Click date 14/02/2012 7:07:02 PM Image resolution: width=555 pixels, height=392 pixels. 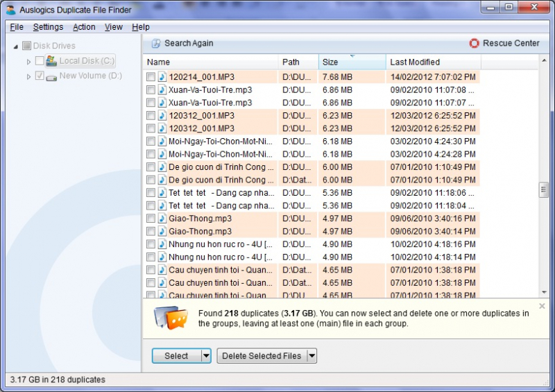(x=433, y=77)
